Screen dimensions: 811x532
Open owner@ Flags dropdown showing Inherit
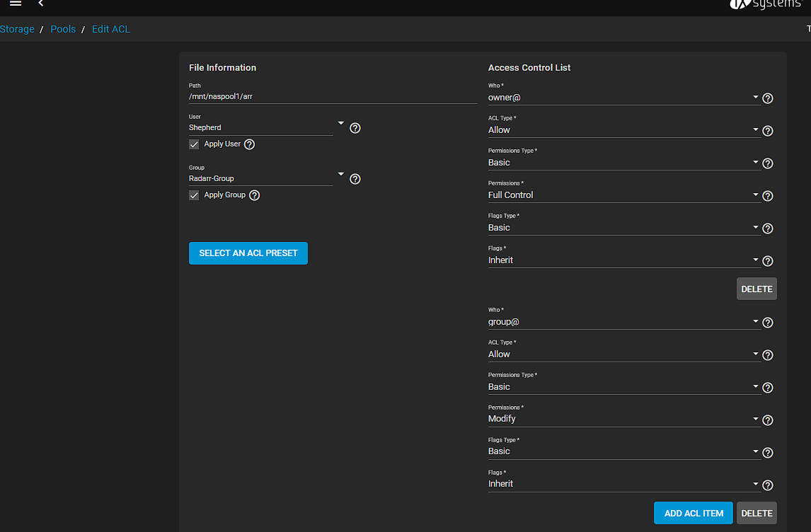point(623,260)
